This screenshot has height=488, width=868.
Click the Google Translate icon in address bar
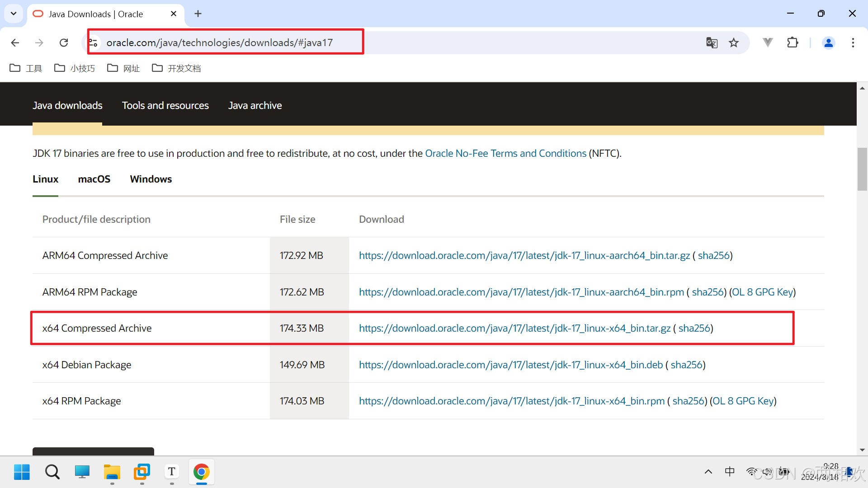click(712, 42)
